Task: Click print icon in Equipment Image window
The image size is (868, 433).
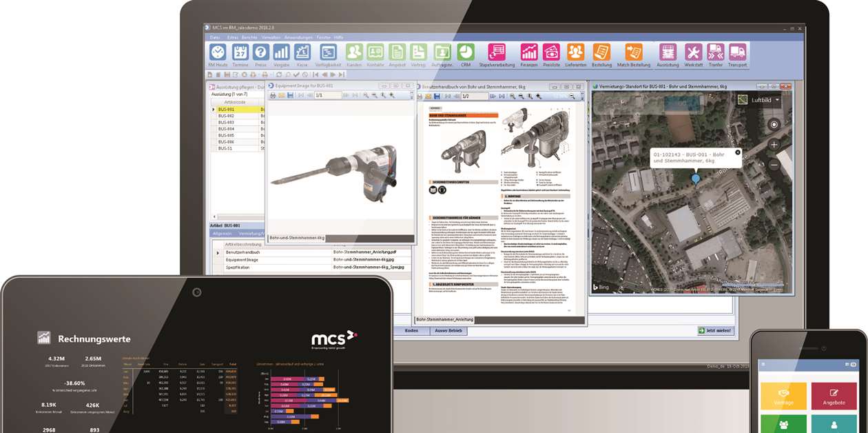Action: click(273, 95)
